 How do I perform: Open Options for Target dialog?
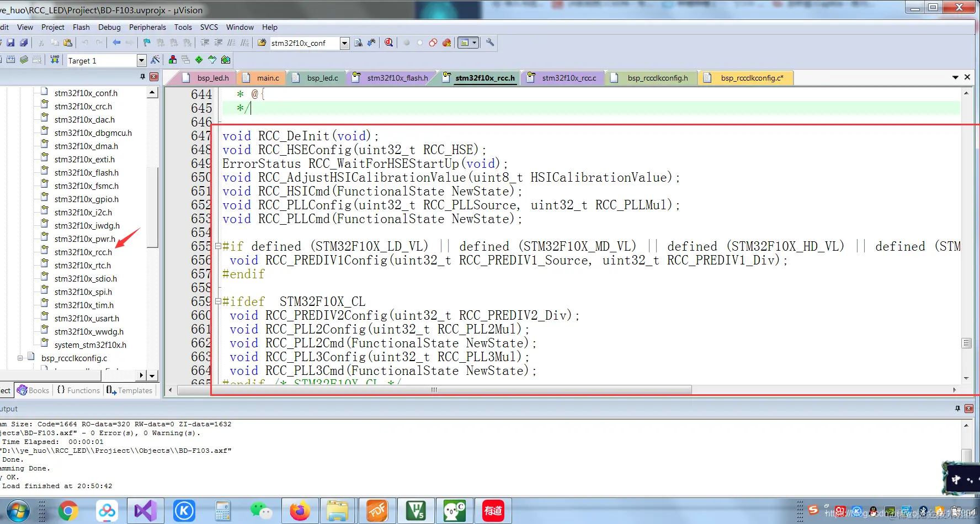pyautogui.click(x=156, y=60)
